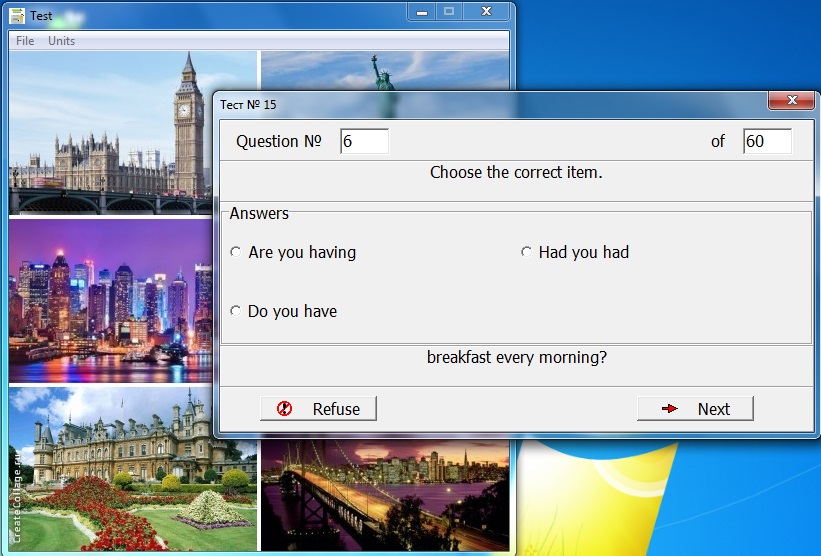
Task: Select the "Had you had" answer option
Action: 575,252
